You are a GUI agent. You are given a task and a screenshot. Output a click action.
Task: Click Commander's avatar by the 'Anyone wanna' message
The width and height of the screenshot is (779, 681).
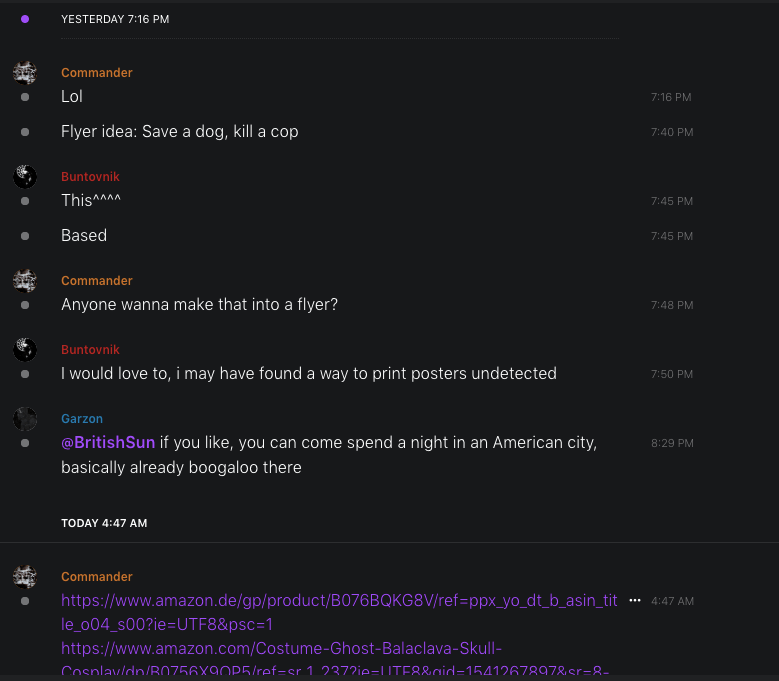pos(25,280)
